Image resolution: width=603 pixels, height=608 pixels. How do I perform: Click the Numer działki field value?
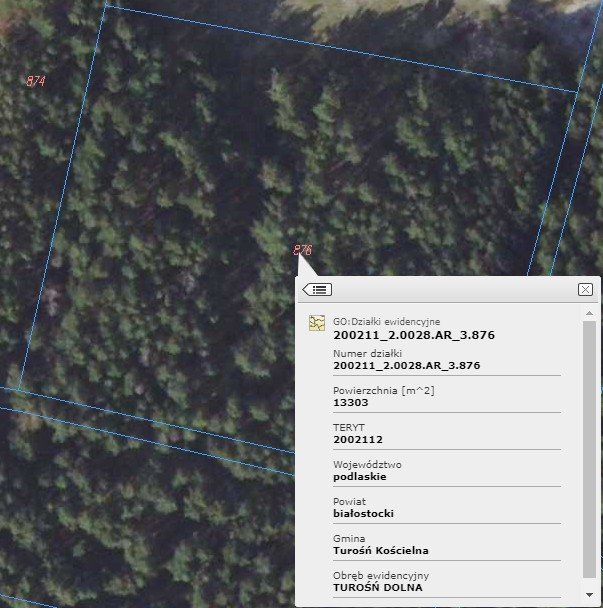406,366
